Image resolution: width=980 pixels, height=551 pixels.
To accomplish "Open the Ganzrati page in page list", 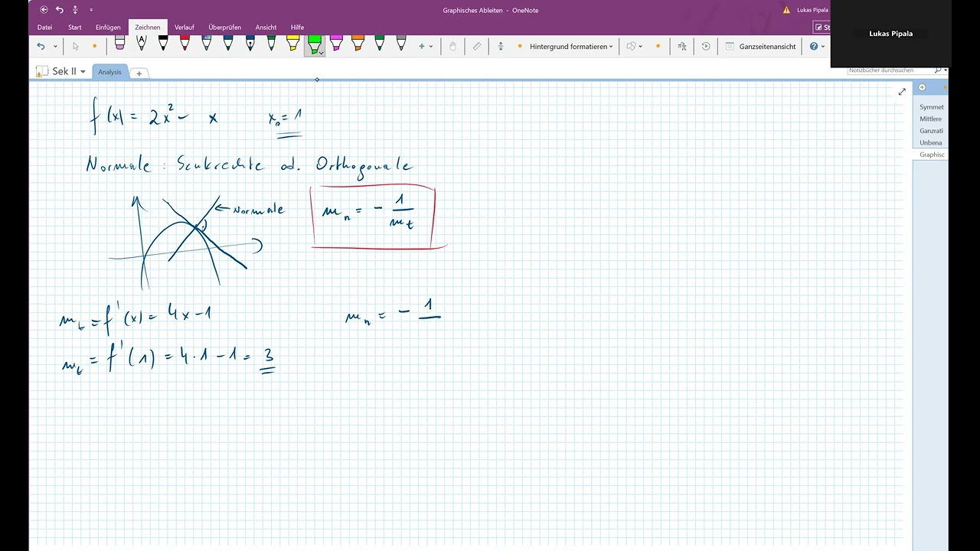I will [x=931, y=131].
